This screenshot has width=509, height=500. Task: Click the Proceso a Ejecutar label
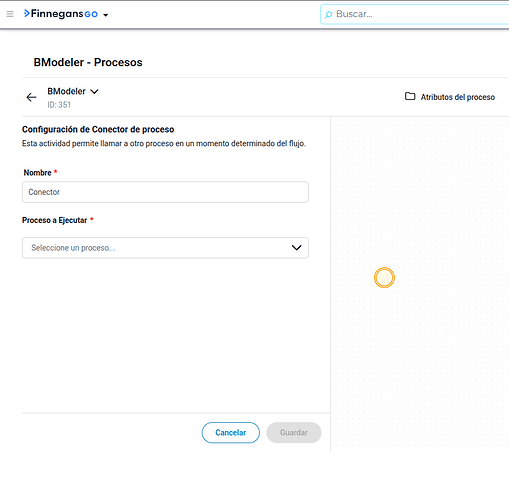[x=55, y=220]
